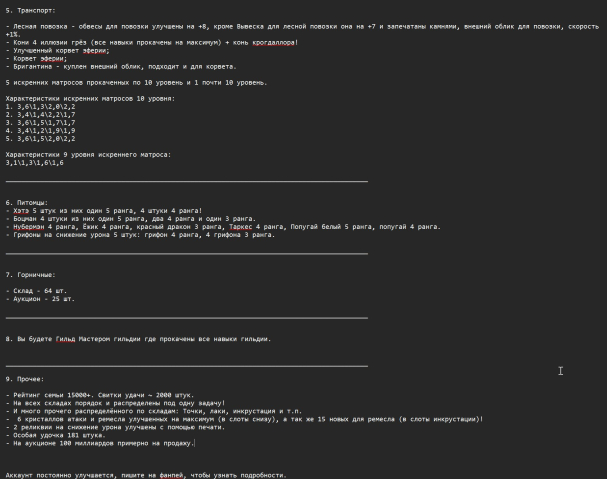Click эферии in the Улучшенный корвет line
The height and width of the screenshot is (479, 607).
94,51
